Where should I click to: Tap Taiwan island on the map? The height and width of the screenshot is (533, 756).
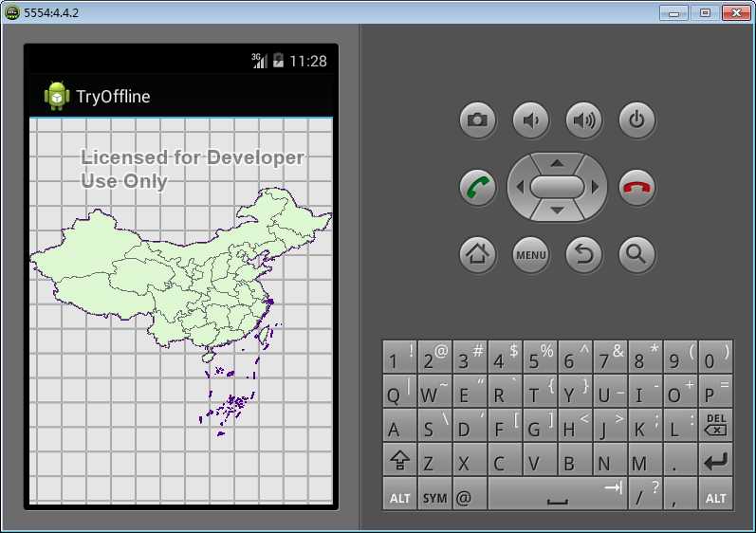pyautogui.click(x=265, y=336)
